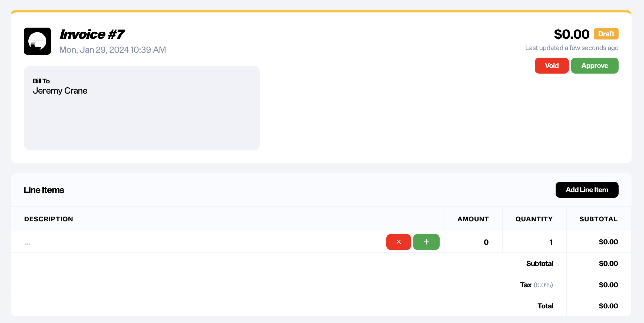The width and height of the screenshot is (644, 323).
Task: Click the green plus icon on the line item
Action: tap(426, 242)
